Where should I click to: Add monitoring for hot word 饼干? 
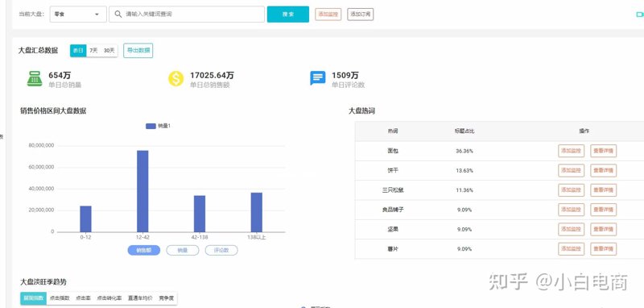571,170
